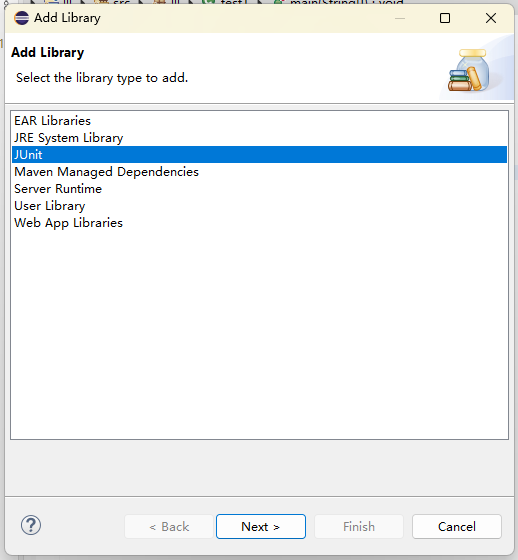This screenshot has height=560, width=518.
Task: Cancel the Add Library wizard
Action: click(457, 526)
